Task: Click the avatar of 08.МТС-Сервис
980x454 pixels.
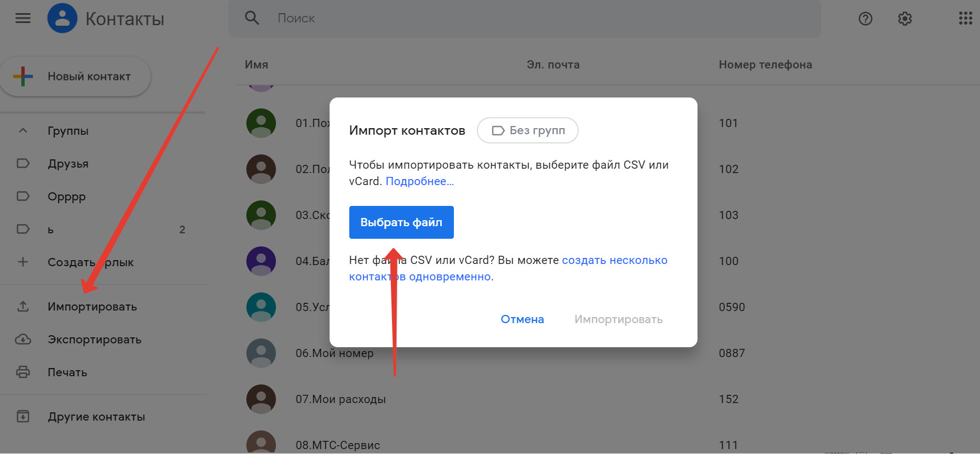Action: coord(261,442)
